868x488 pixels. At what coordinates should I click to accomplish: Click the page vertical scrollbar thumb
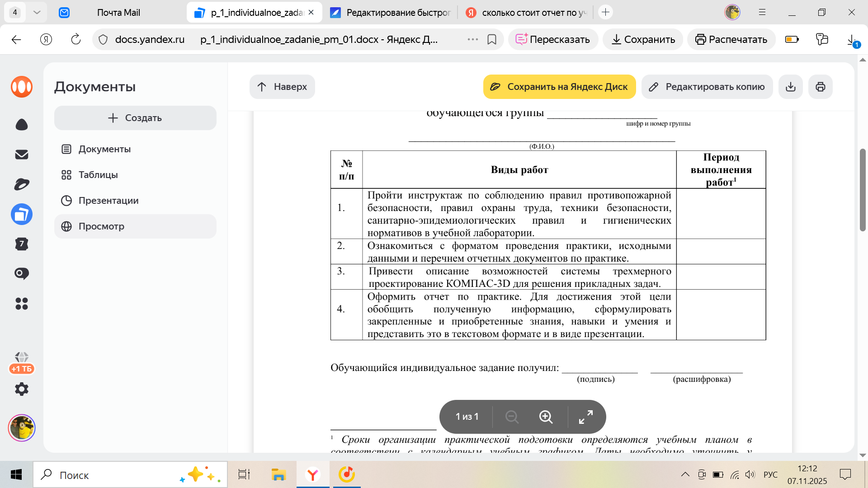pos(863,190)
